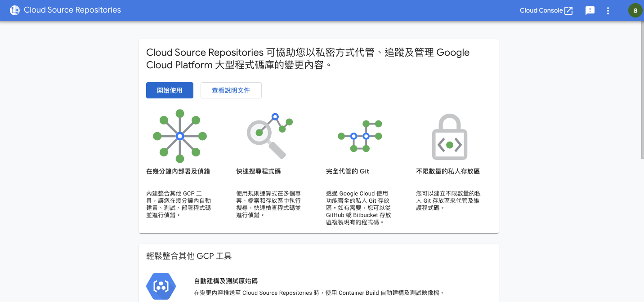Image resolution: width=644 pixels, height=302 pixels.
Task: Click the 開始使用 button
Action: 170,90
